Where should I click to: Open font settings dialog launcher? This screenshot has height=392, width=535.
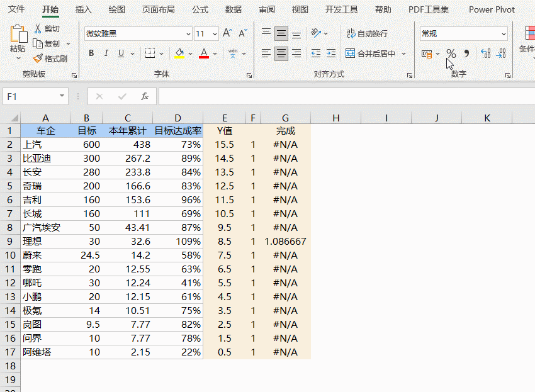coord(249,76)
